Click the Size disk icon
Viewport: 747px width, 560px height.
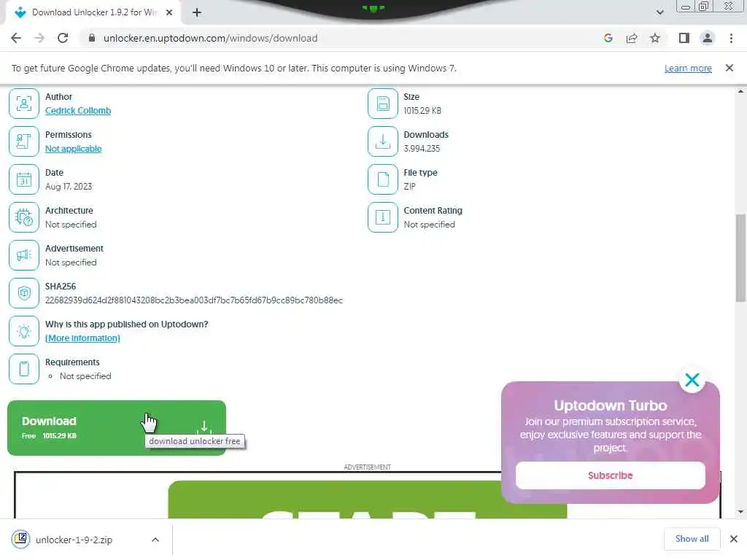382,104
